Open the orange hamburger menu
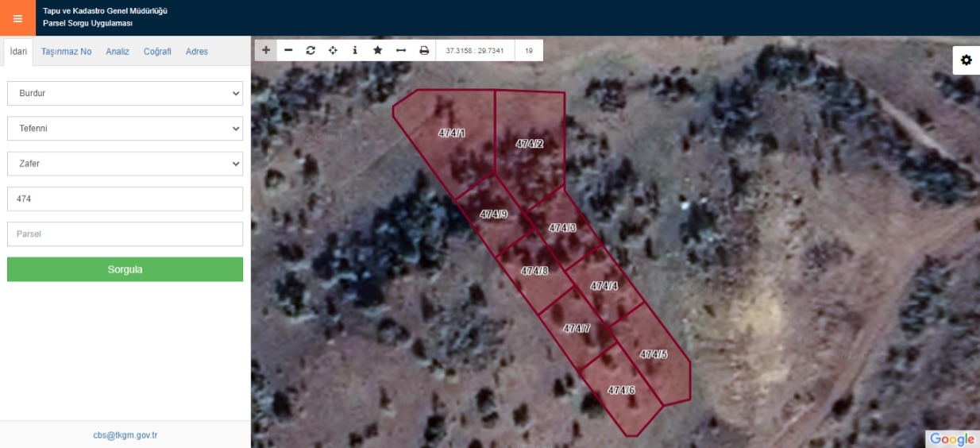This screenshot has width=980, height=448. click(17, 17)
